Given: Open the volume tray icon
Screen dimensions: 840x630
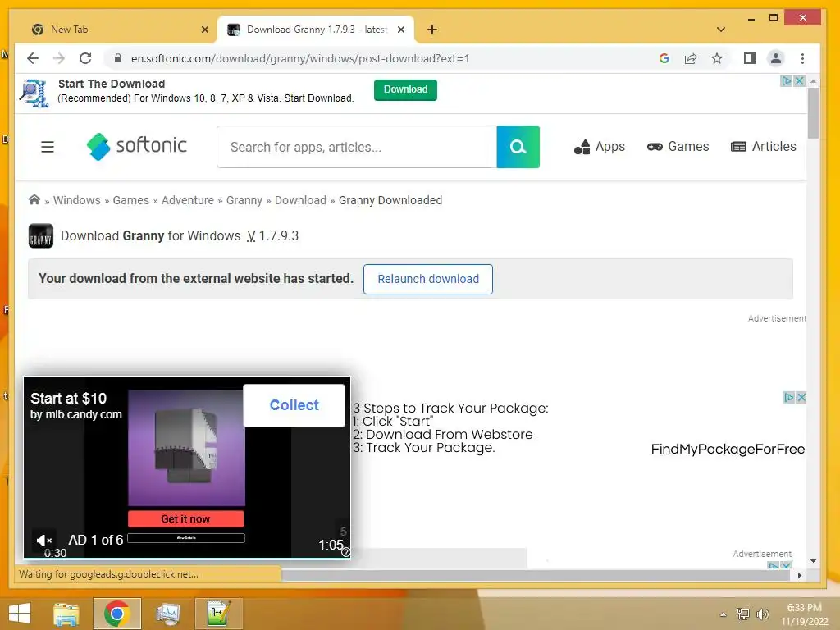Looking at the screenshot, I should pyautogui.click(x=762, y=614).
